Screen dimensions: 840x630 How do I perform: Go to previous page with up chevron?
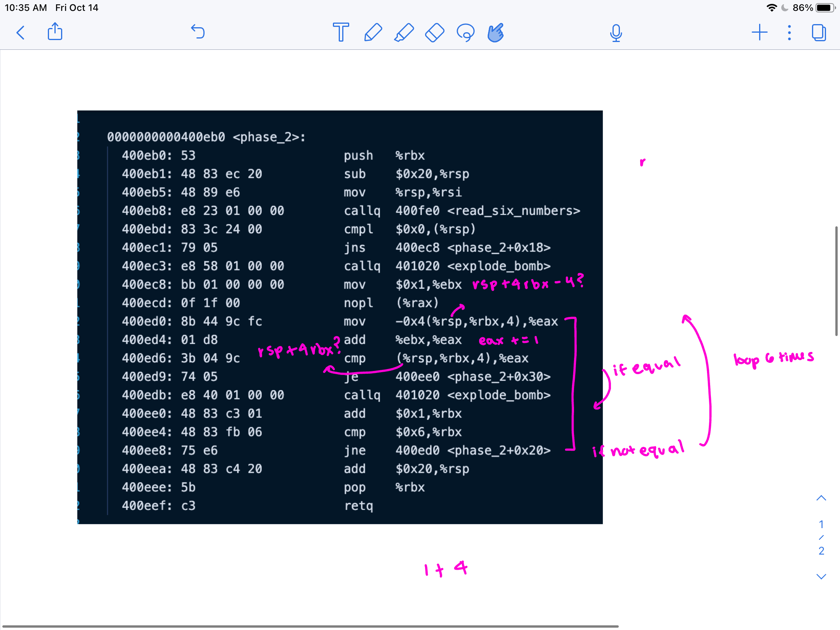(x=821, y=498)
